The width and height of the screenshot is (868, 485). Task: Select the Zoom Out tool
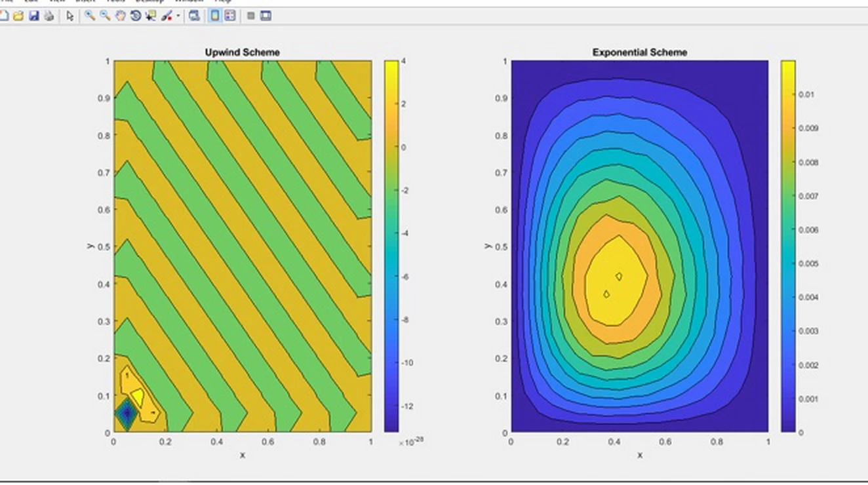pyautogui.click(x=105, y=16)
